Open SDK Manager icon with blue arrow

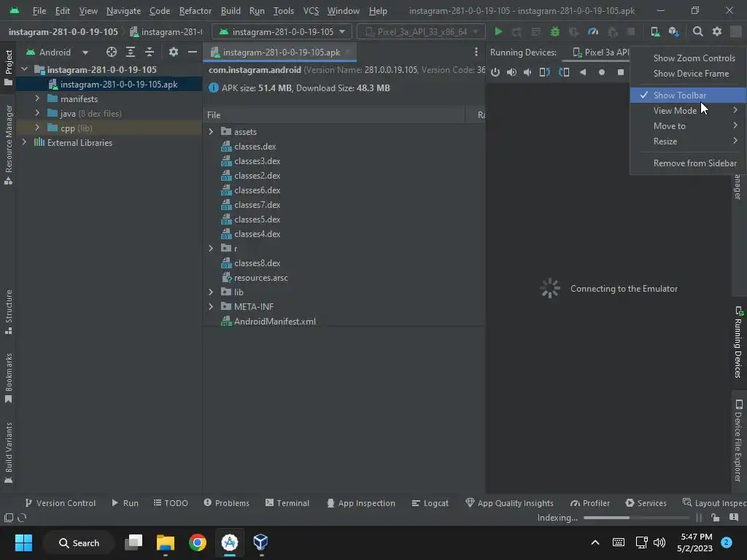[673, 32]
